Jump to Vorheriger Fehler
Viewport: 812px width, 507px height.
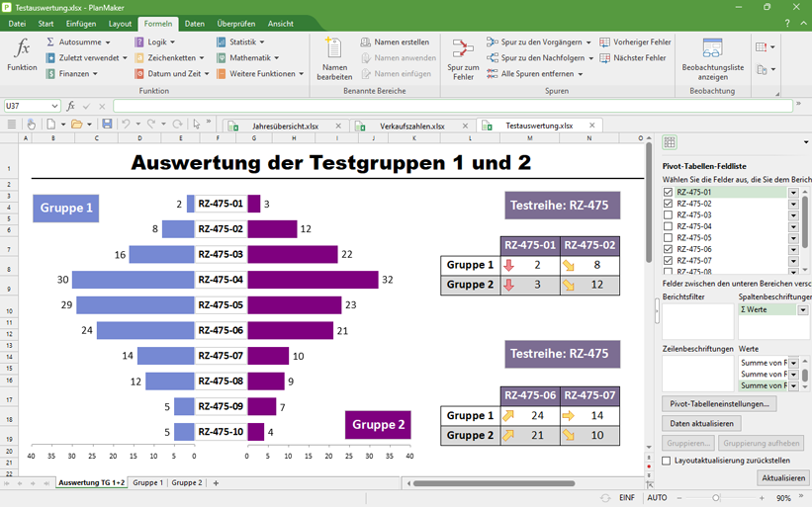[x=635, y=42]
